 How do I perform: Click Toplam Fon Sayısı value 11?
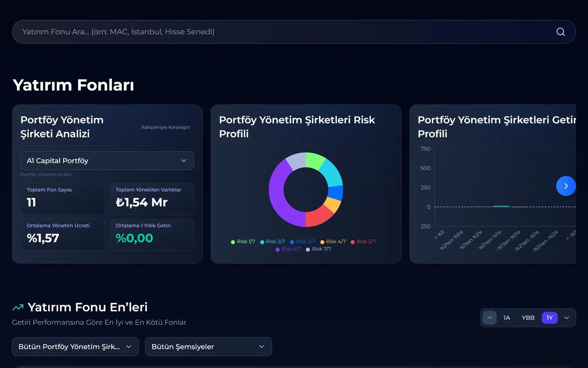31,202
